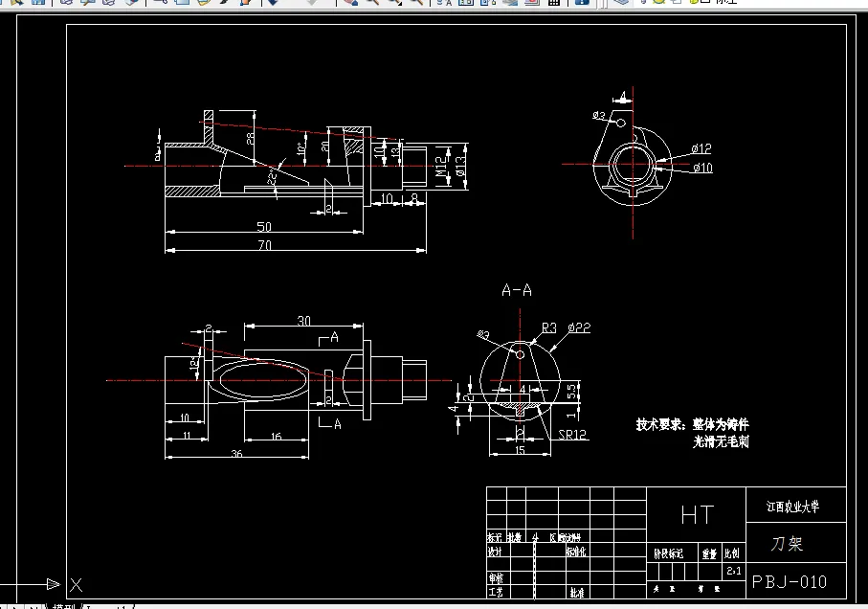Click the 30 dimension in bottom view

[304, 321]
